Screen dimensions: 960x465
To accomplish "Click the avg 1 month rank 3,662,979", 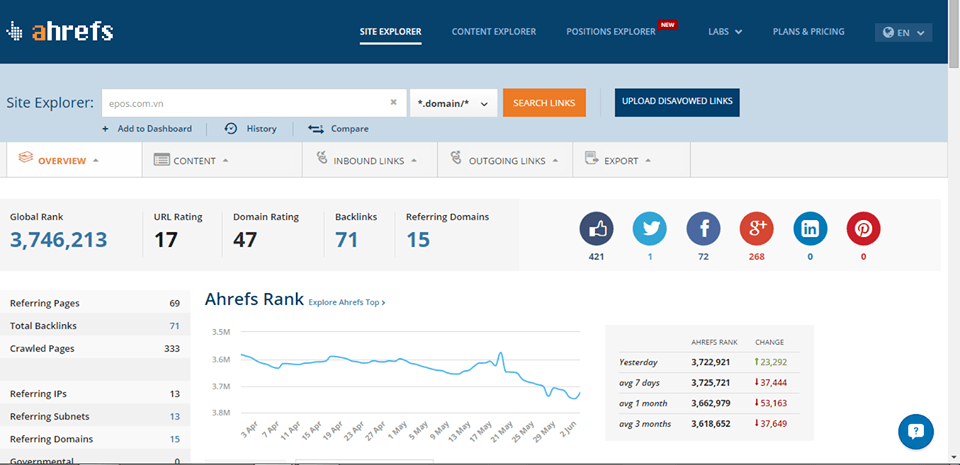I will pos(710,403).
